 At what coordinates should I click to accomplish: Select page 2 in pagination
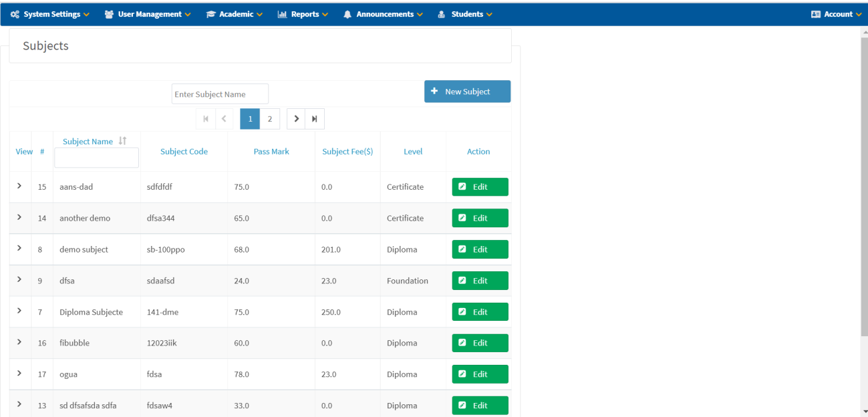tap(269, 119)
